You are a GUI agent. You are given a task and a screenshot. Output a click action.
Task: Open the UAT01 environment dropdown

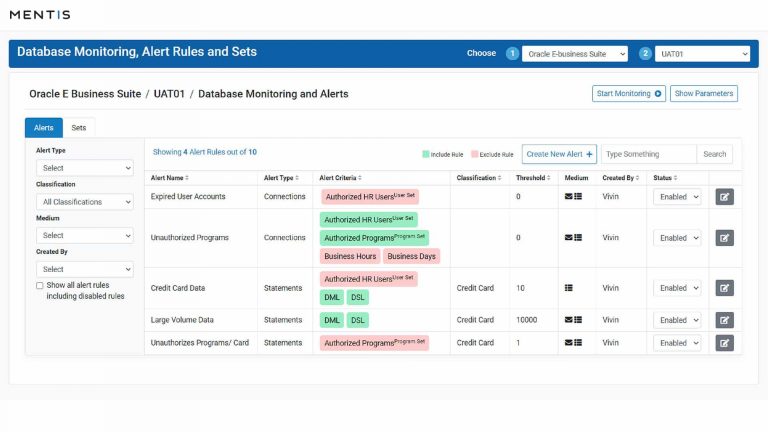coord(703,54)
